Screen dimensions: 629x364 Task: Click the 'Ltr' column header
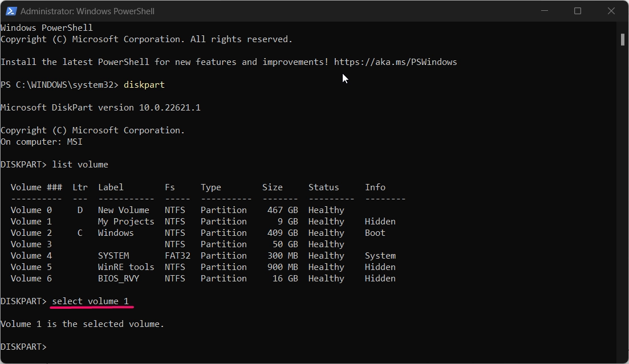tap(80, 187)
